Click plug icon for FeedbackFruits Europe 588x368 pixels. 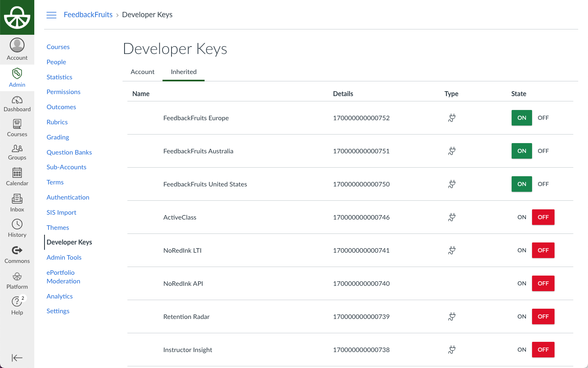(x=452, y=118)
